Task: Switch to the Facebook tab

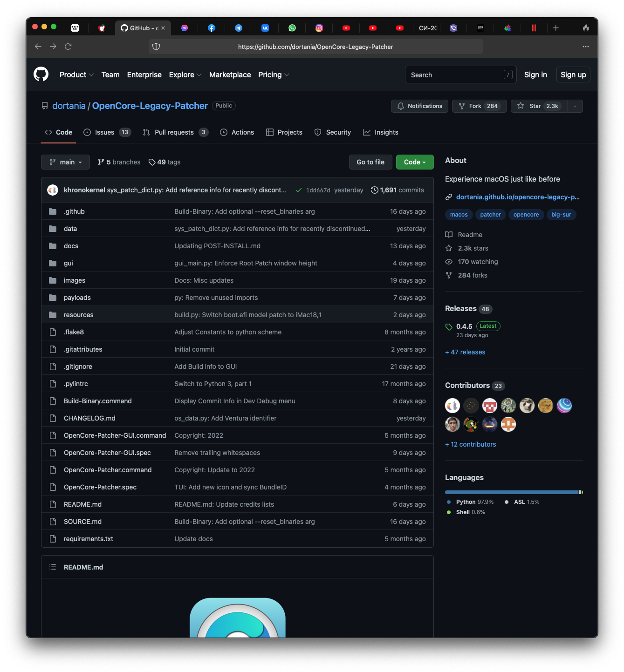Action: (x=212, y=28)
